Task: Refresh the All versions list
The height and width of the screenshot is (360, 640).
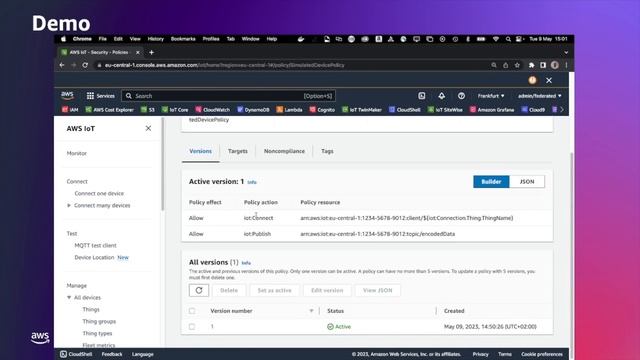Action: pos(199,290)
